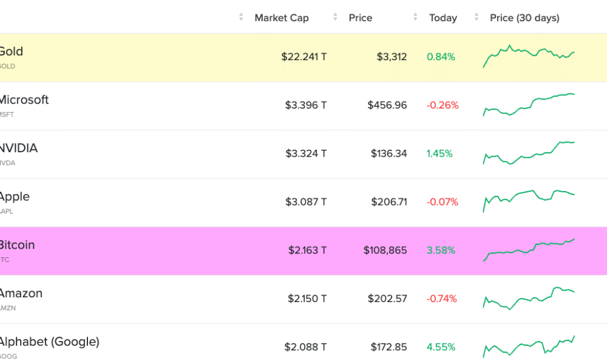Open the Apple company page
Screen dimensions: 607x364
click(x=15, y=197)
